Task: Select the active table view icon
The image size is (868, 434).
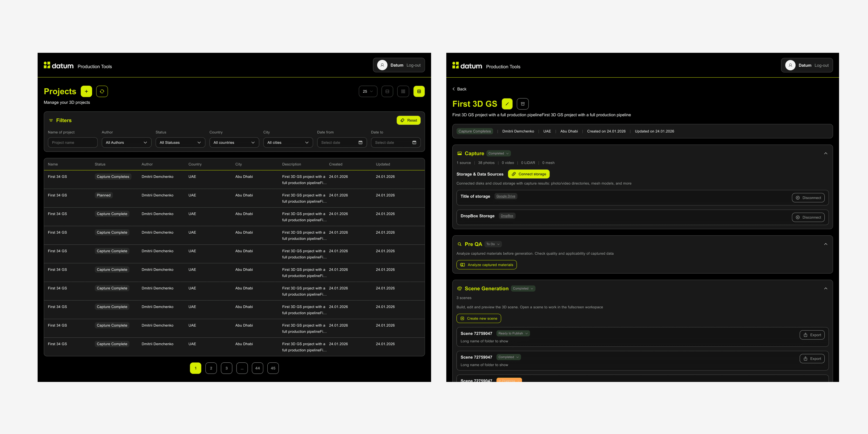Action: (419, 91)
